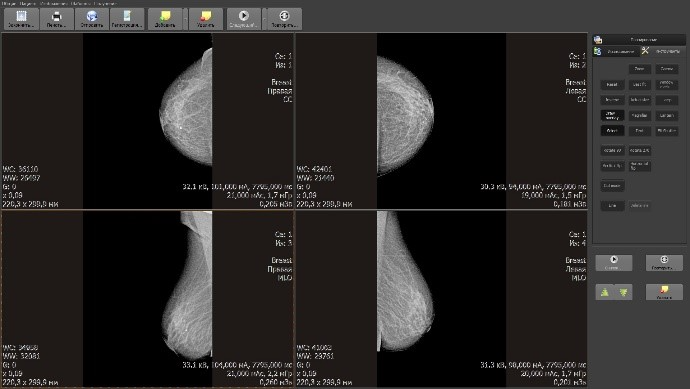Click the Save (Сохранить) toolbar icon
The image size is (690, 389).
(x=21, y=19)
